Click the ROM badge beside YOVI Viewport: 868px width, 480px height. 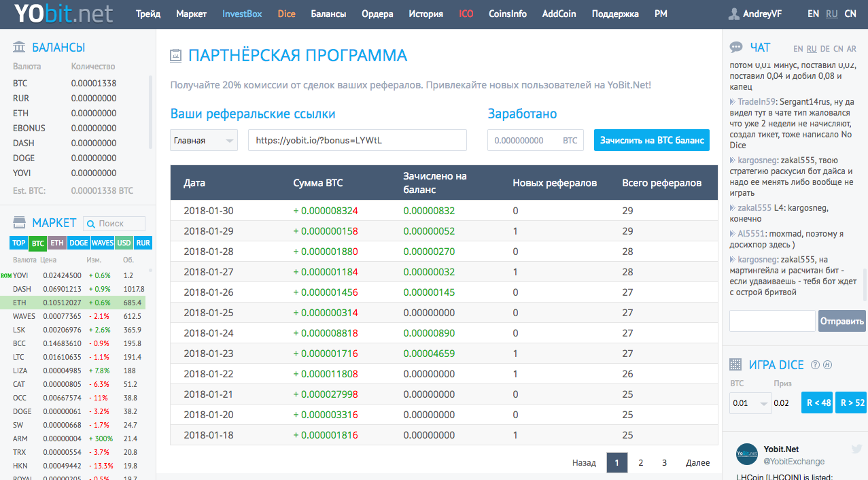pyautogui.click(x=6, y=275)
